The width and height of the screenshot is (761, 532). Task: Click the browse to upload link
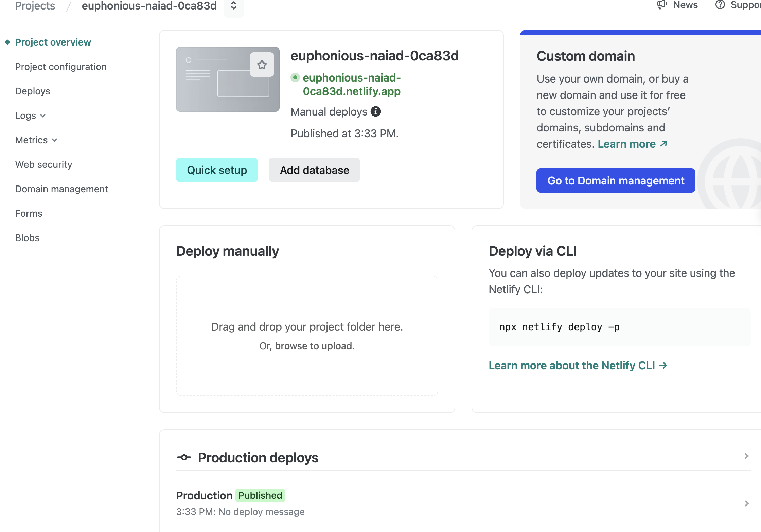pyautogui.click(x=313, y=346)
